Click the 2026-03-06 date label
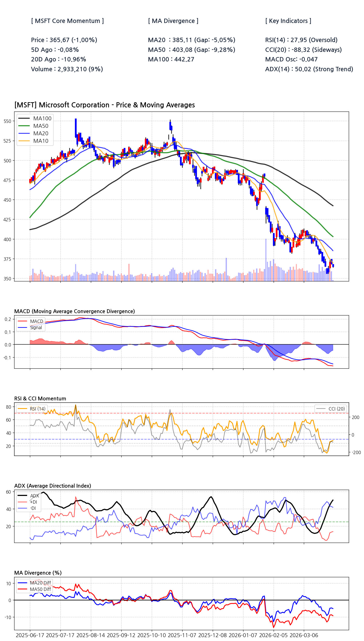This screenshot has width=364, height=641. click(x=304, y=635)
